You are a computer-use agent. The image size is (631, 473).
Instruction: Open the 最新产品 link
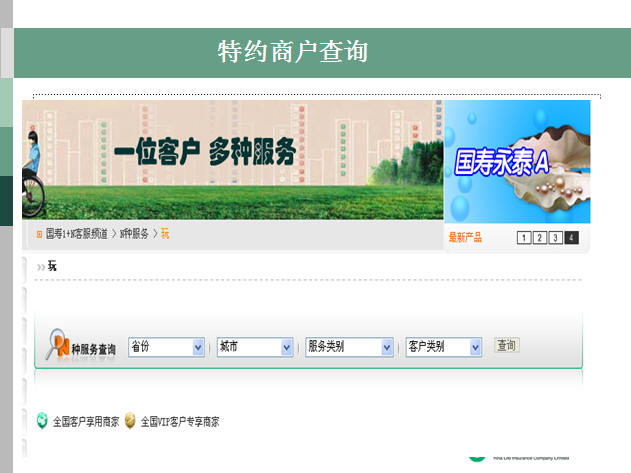[465, 237]
